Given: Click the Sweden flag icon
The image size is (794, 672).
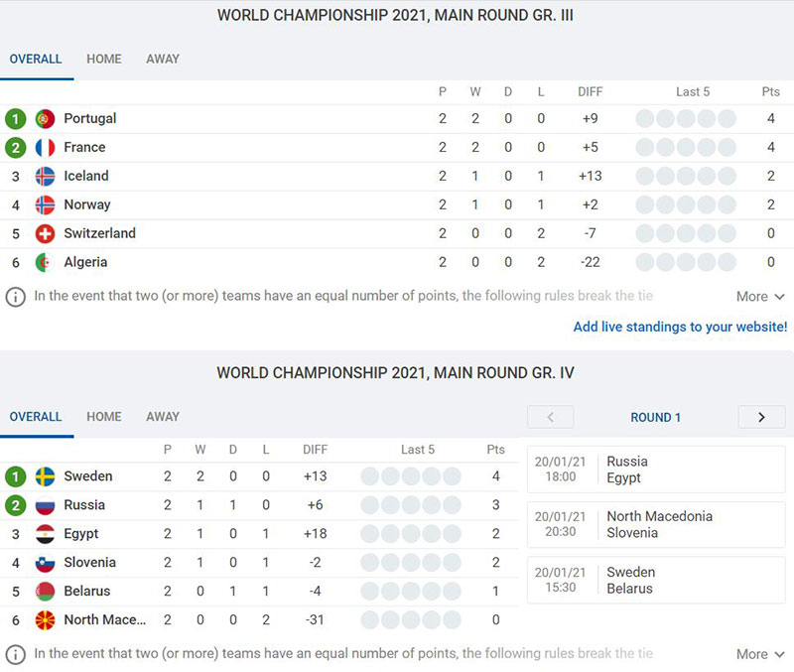Looking at the screenshot, I should pos(45,476).
